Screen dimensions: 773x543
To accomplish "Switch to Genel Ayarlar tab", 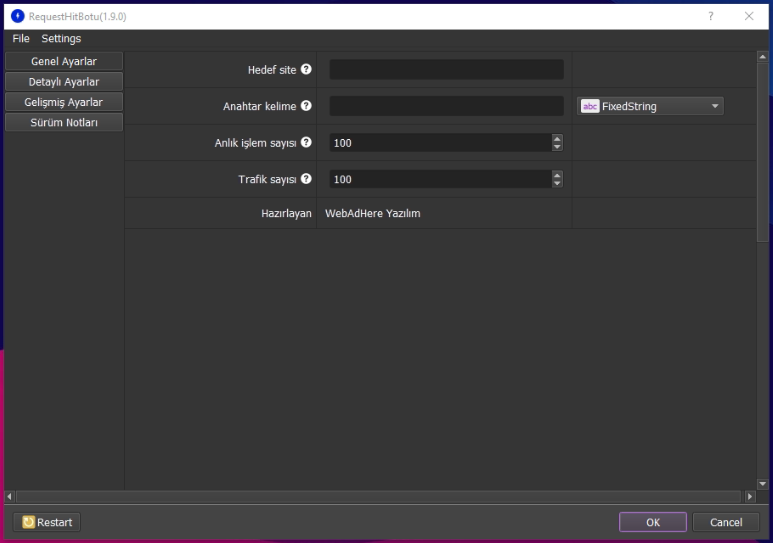I will point(64,62).
